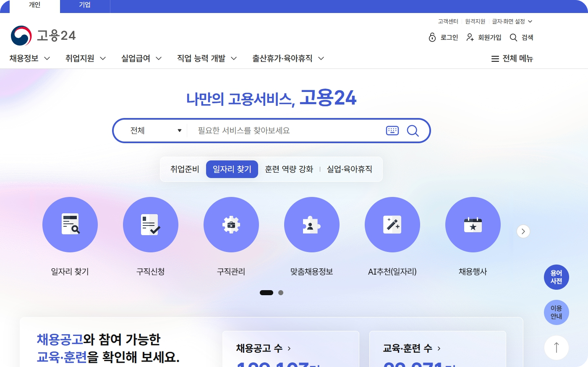Expand the 채용정보 menu

pos(30,58)
